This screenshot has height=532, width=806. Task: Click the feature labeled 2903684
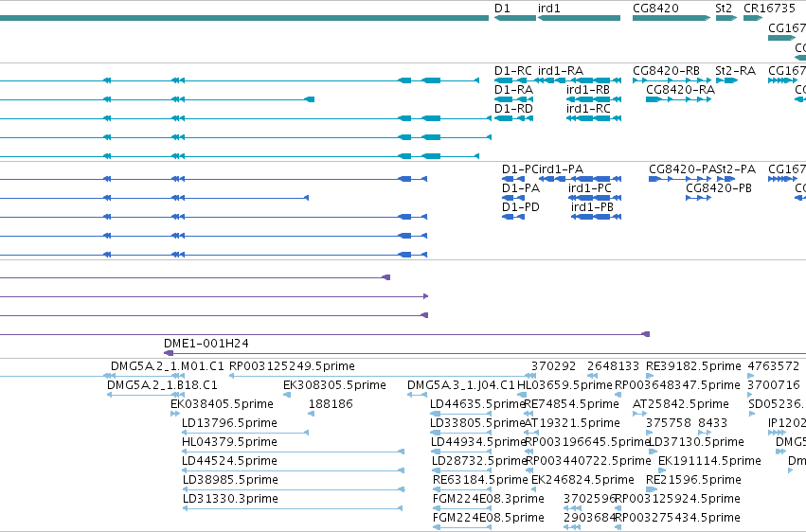coord(572,528)
